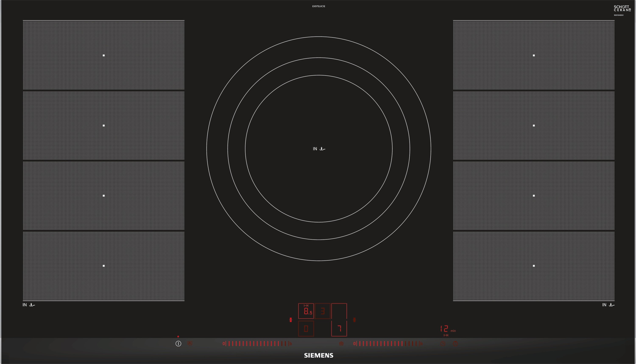Viewport: 636px width, 364px height.
Task: Tap the left flexZone link indicator
Action: pos(291,320)
